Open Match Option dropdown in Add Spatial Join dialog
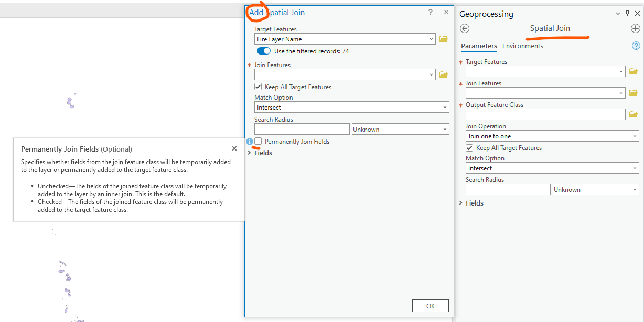This screenshot has width=644, height=322. [x=351, y=108]
